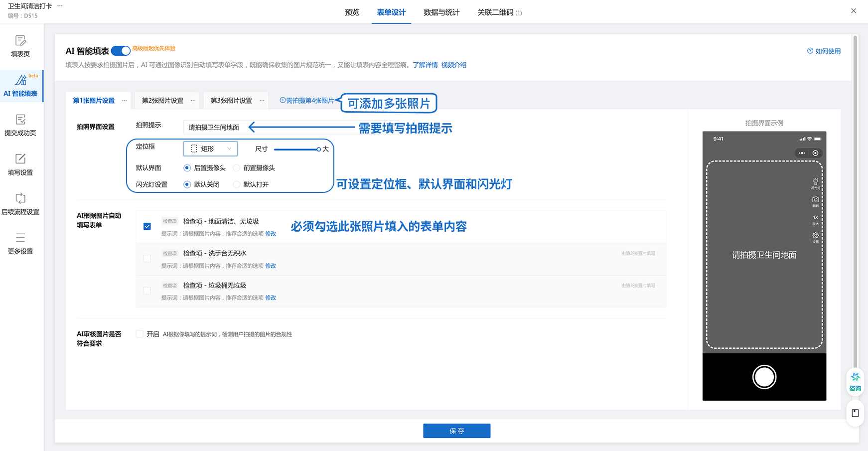Open the 填写设置 sidebar icon

pyautogui.click(x=20, y=159)
